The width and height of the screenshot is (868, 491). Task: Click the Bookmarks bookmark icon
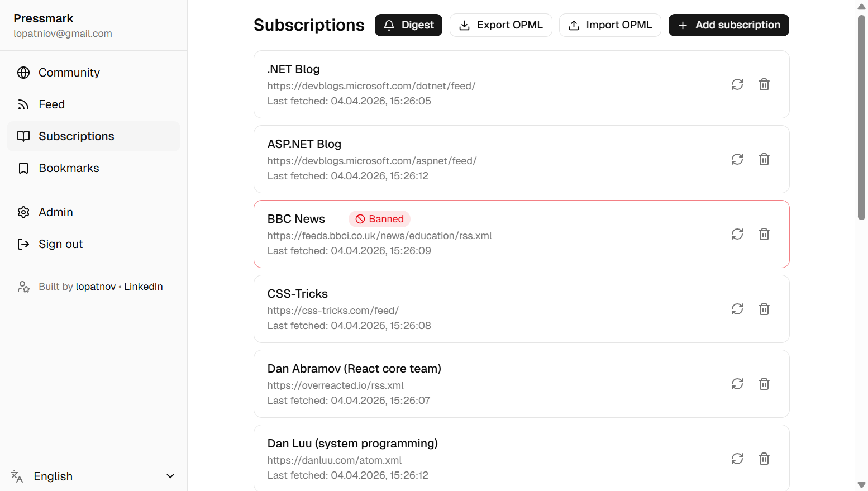pyautogui.click(x=23, y=168)
